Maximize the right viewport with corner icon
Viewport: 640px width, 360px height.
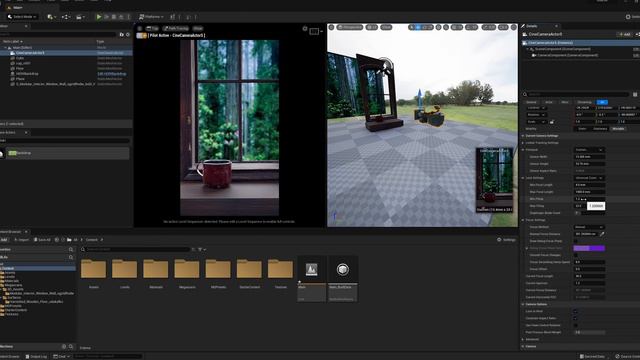(x=513, y=27)
